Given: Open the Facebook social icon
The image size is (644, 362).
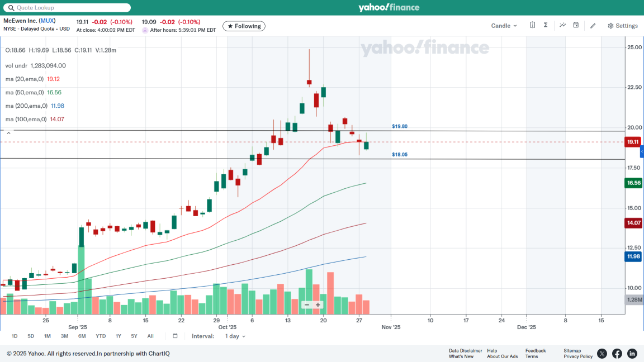Looking at the screenshot, I should point(617,354).
